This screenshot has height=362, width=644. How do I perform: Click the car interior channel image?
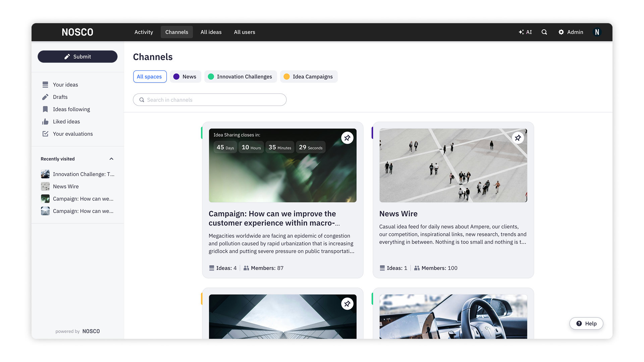tap(453, 316)
